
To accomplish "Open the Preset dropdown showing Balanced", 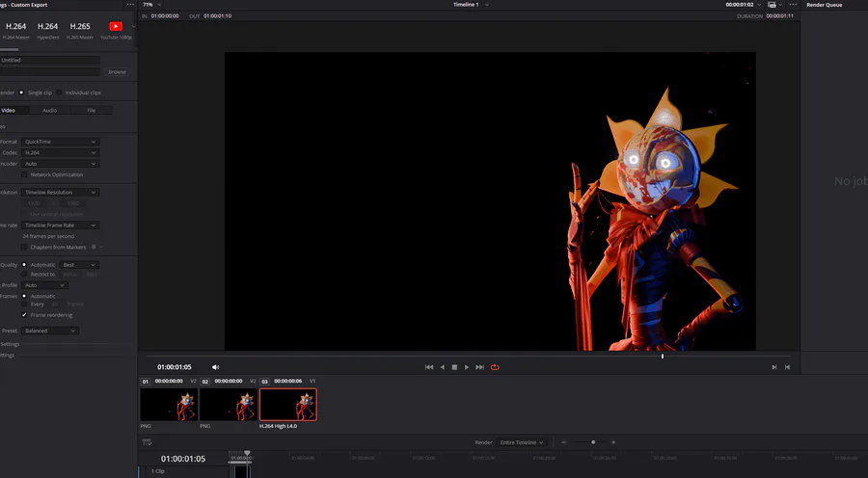I will (50, 331).
